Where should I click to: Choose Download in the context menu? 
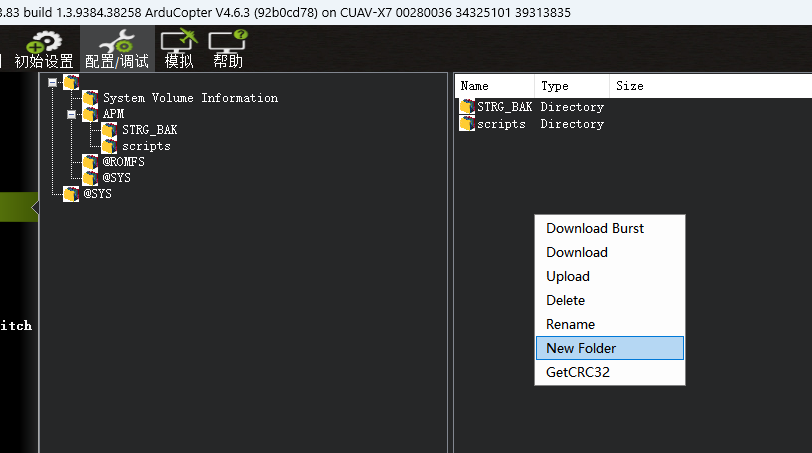pos(577,252)
